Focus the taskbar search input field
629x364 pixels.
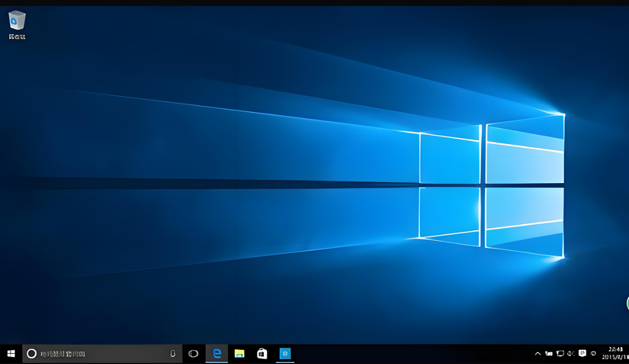coord(102,354)
